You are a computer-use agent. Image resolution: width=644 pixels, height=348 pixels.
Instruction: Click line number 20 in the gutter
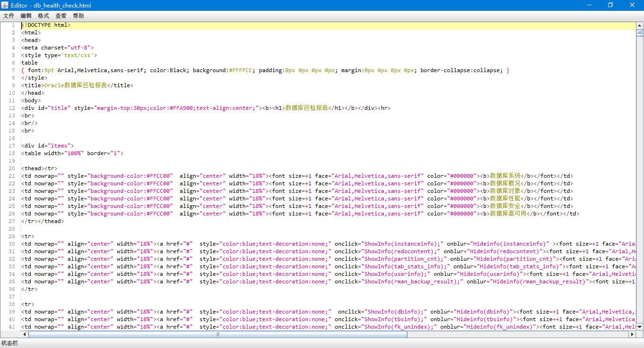(x=12, y=168)
